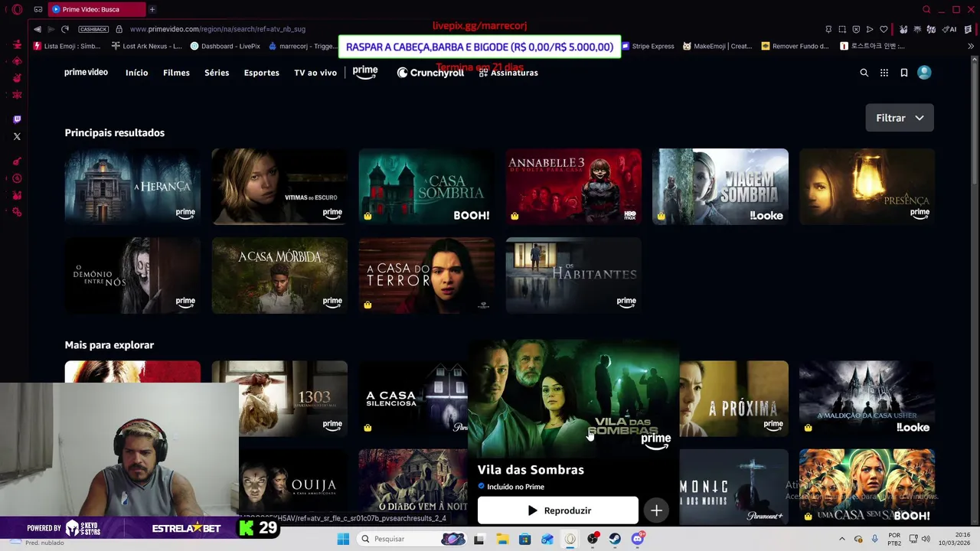Screen dimensions: 980x551
Task: Select the Prime Video: Busca tab
Action: click(96, 9)
